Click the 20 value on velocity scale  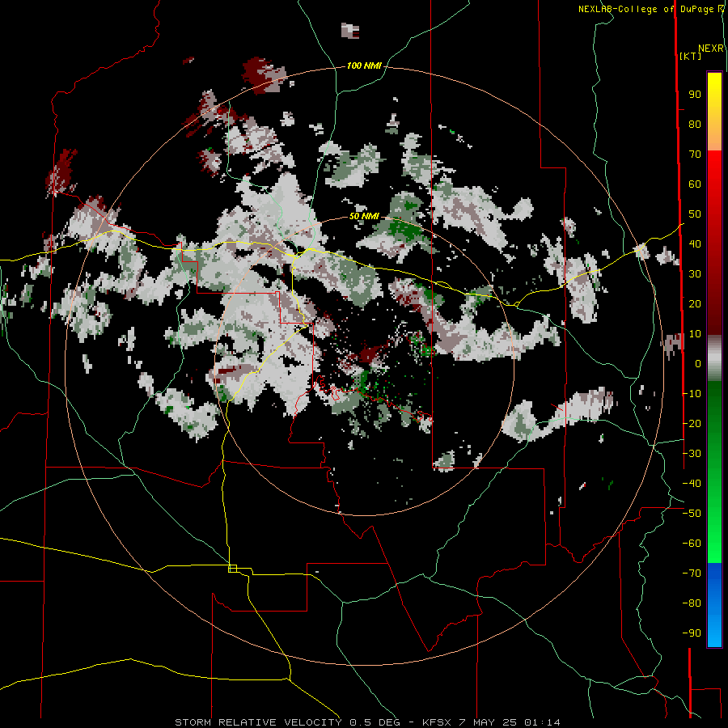[695, 304]
